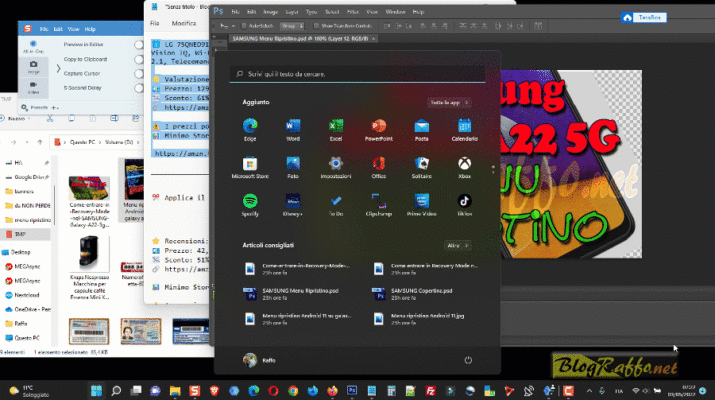Image resolution: width=715 pixels, height=400 pixels.
Task: Switch Snagit to Video capture tab
Action: pyautogui.click(x=33, y=88)
